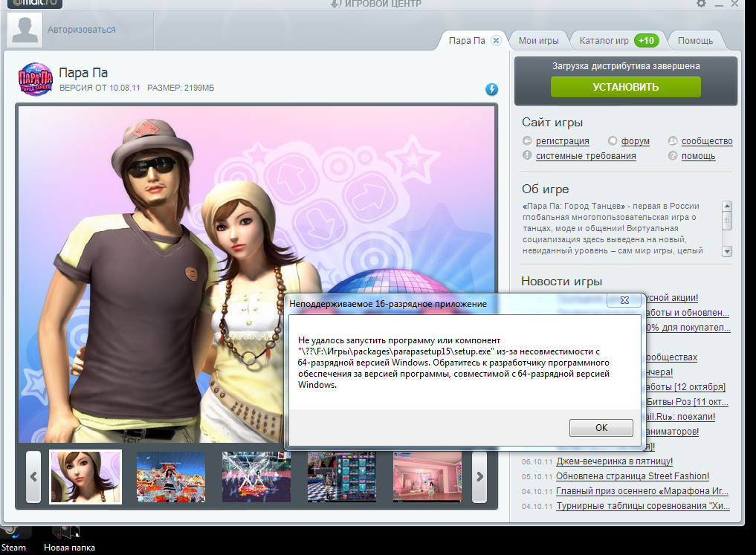
Task: Click the question icon beside помощь
Action: click(673, 155)
